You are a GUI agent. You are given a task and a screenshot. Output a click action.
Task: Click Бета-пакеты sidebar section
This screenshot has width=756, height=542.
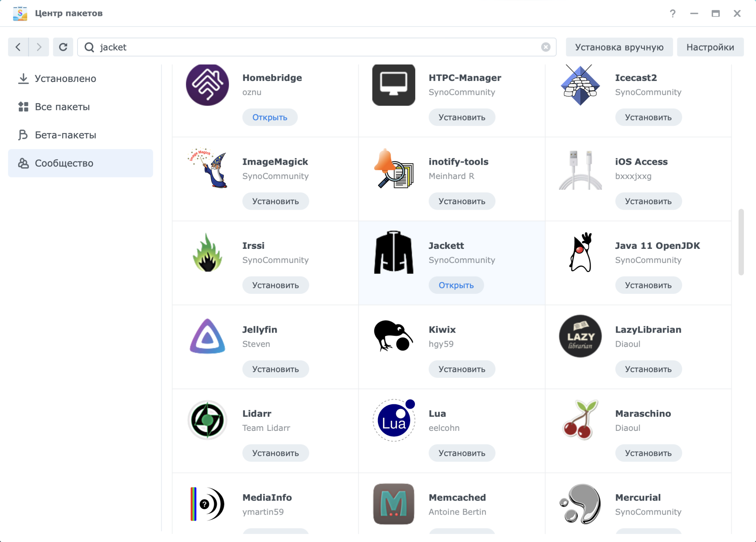pyautogui.click(x=65, y=134)
